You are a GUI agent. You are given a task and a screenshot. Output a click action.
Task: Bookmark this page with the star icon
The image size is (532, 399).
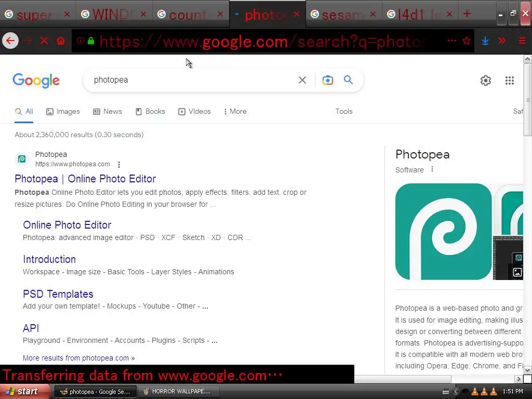[x=467, y=41]
